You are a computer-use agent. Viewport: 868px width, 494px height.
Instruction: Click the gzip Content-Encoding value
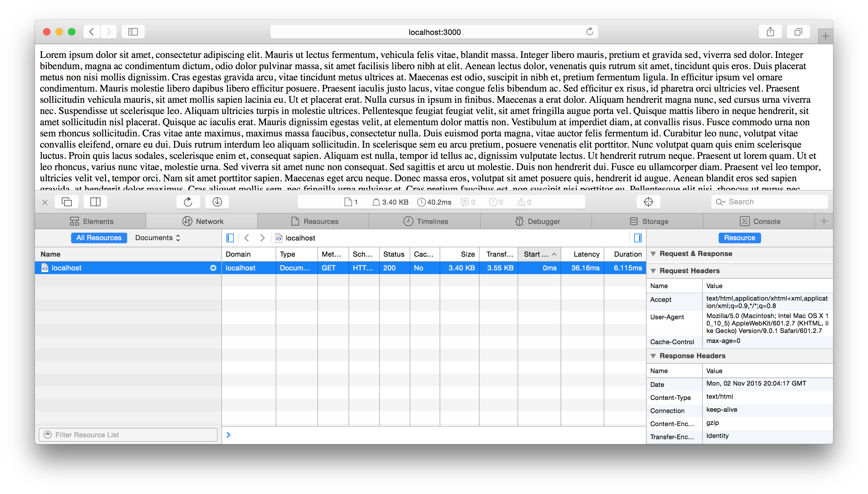(x=712, y=423)
